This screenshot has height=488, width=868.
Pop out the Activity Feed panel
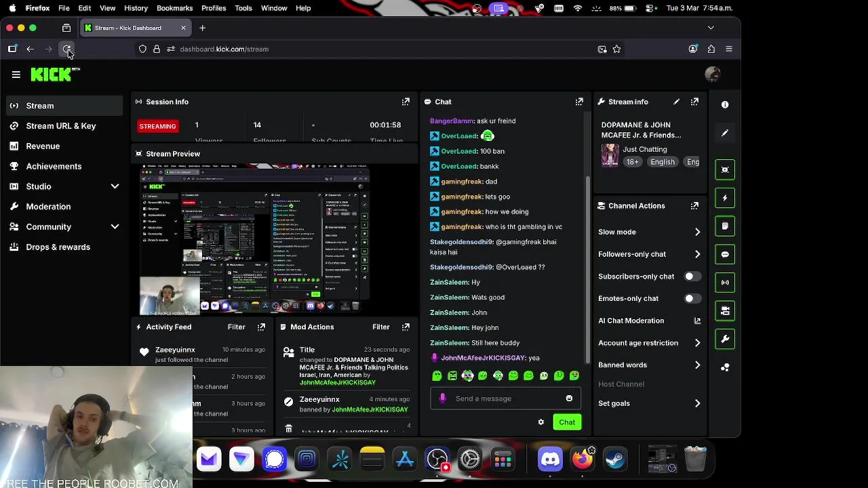261,327
